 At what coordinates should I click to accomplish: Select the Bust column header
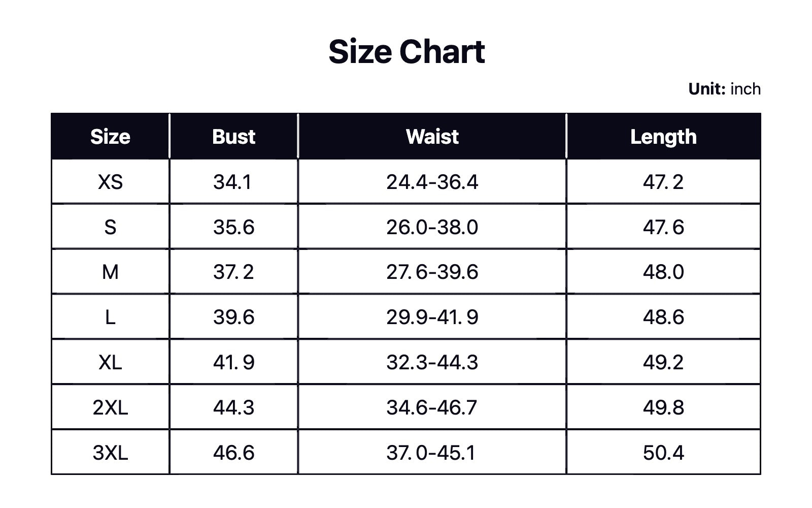(233, 137)
